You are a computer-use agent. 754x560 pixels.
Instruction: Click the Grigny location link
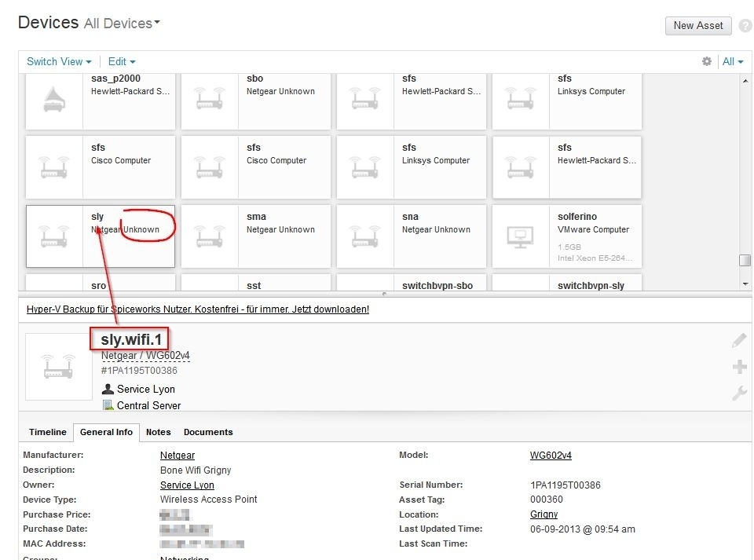544,514
